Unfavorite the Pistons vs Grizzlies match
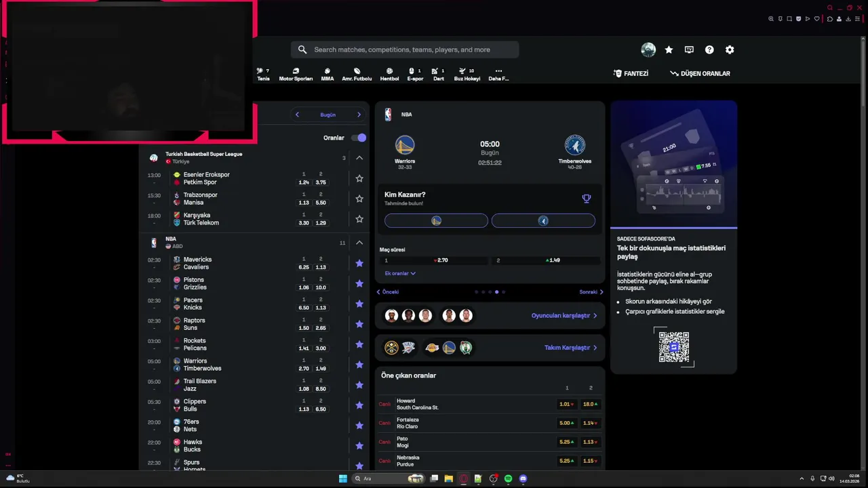868x488 pixels. (359, 283)
